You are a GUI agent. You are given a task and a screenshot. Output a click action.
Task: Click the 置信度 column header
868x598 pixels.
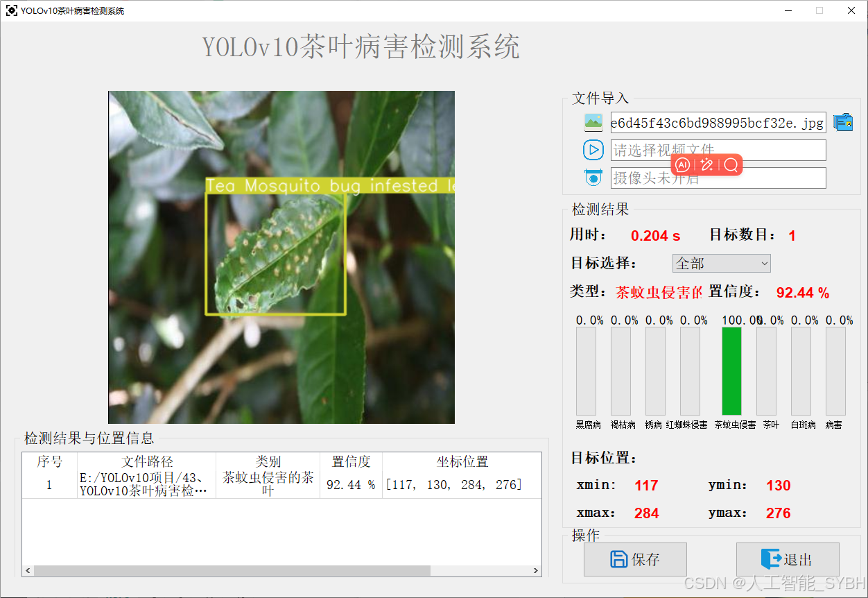coord(351,461)
